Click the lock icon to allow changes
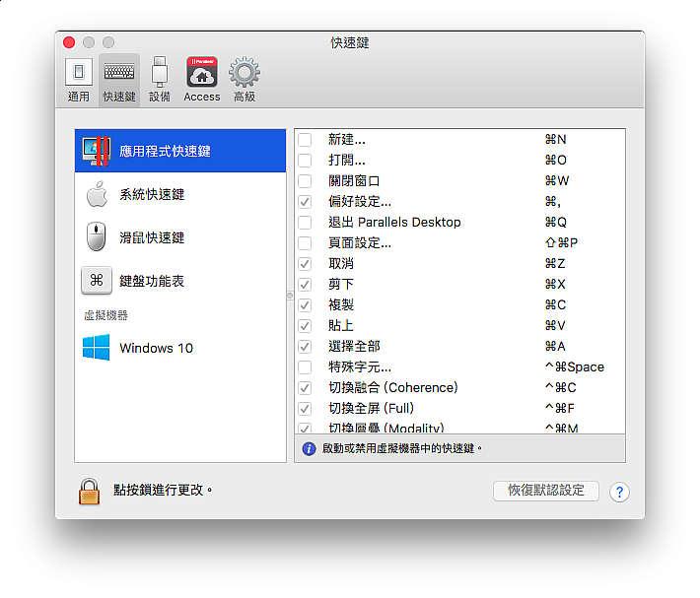 pyautogui.click(x=90, y=492)
